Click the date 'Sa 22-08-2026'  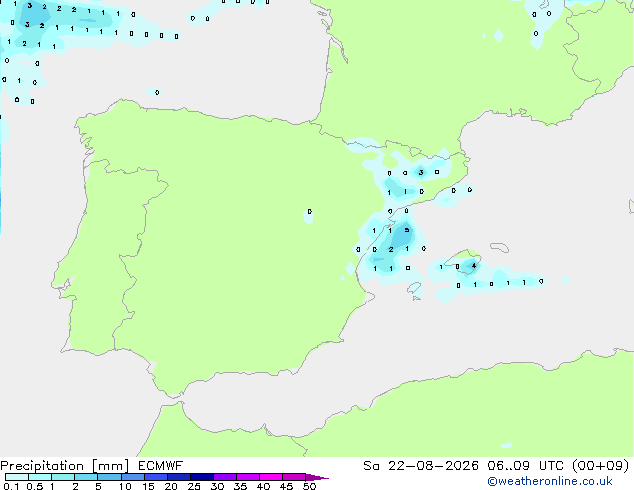click(x=421, y=466)
